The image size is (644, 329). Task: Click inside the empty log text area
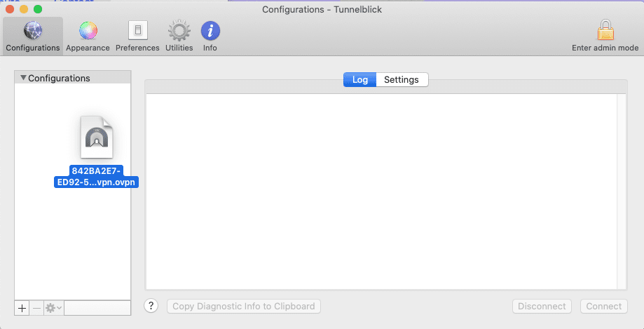tap(378, 189)
